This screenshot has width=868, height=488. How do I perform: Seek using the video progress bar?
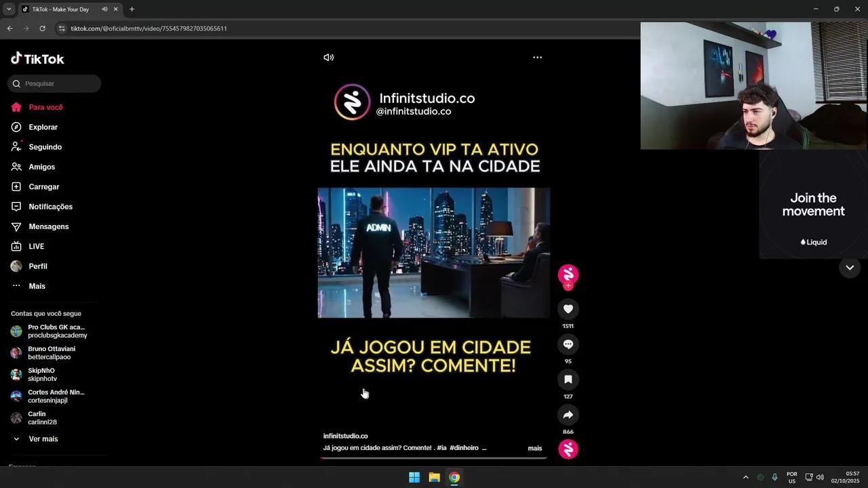[433, 458]
